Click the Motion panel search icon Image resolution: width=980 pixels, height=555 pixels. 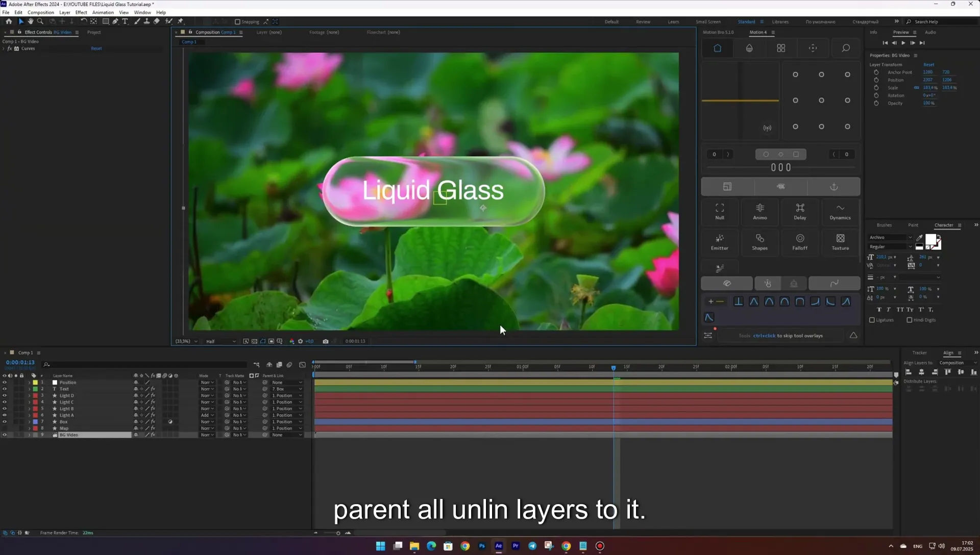pos(846,48)
